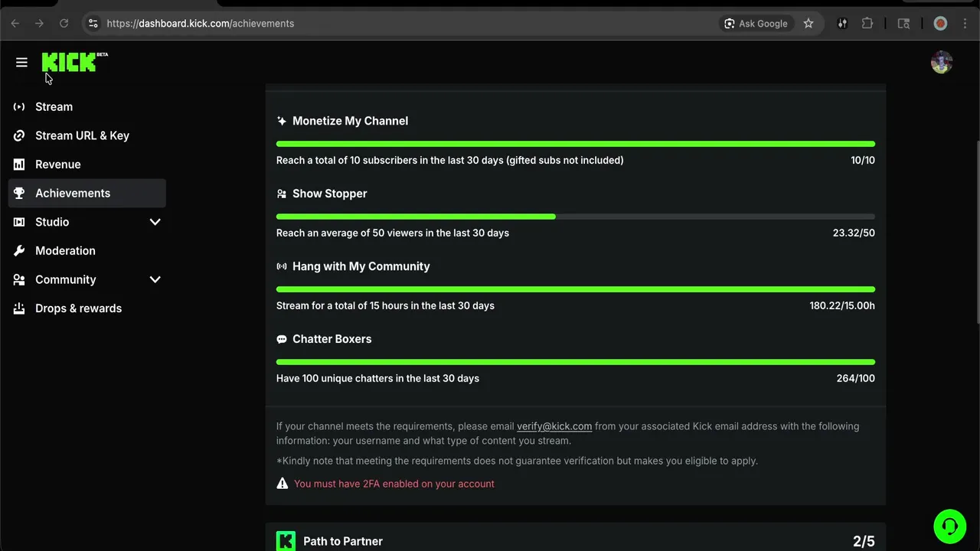Reload the page
Screen dimensions: 980x551
click(64, 24)
